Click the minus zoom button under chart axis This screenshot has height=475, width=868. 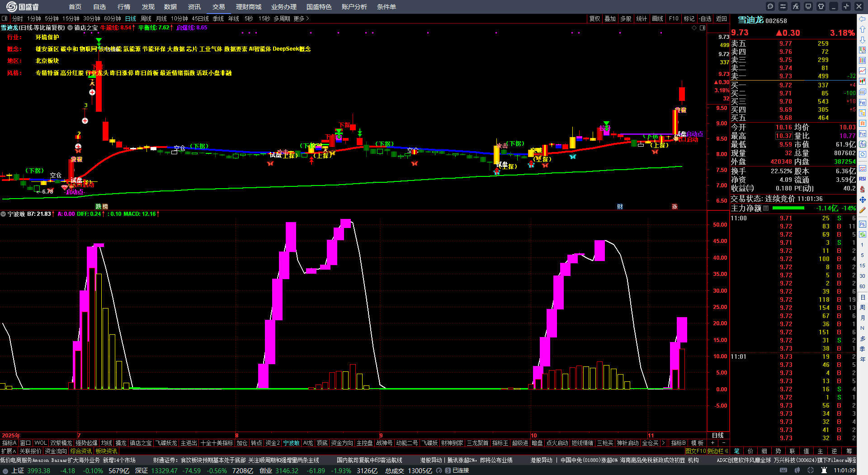coord(724,443)
